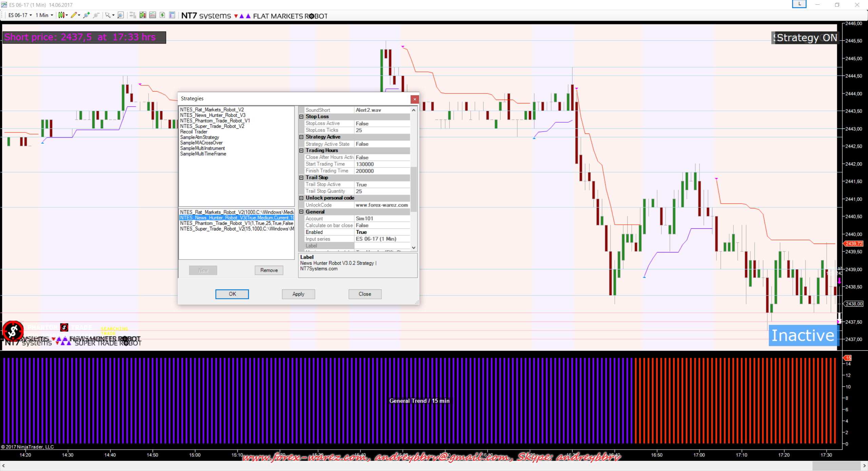Open the ES 06-17 instrument dropdown

[20, 15]
